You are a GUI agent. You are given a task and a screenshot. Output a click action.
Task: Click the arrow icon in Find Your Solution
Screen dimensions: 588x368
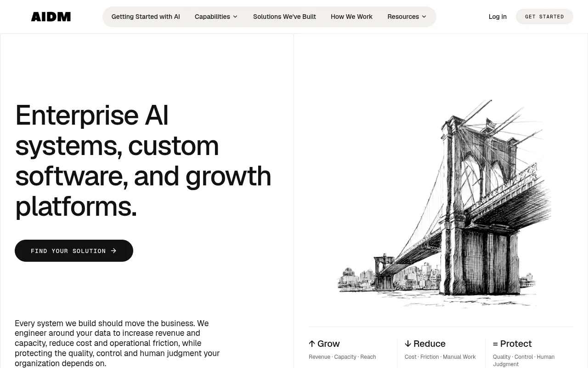(x=113, y=251)
